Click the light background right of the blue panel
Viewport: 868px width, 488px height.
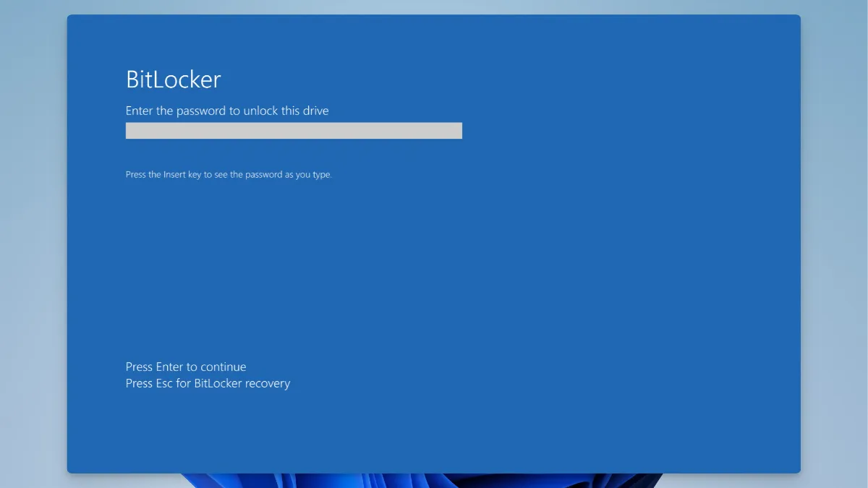click(x=834, y=246)
